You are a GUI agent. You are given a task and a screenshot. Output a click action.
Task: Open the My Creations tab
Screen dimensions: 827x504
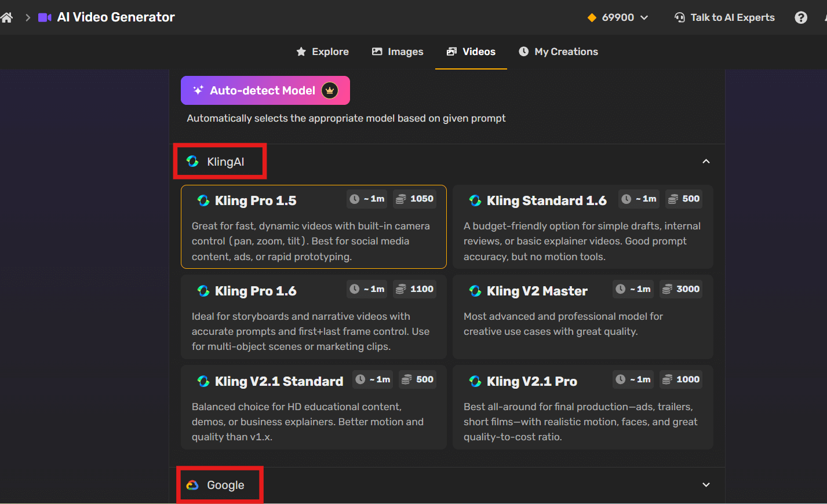[559, 52]
